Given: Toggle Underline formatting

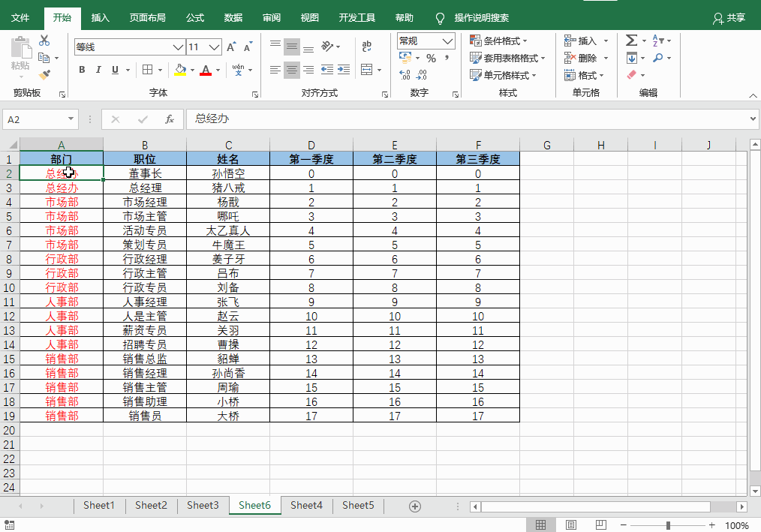Looking at the screenshot, I should point(115,70).
